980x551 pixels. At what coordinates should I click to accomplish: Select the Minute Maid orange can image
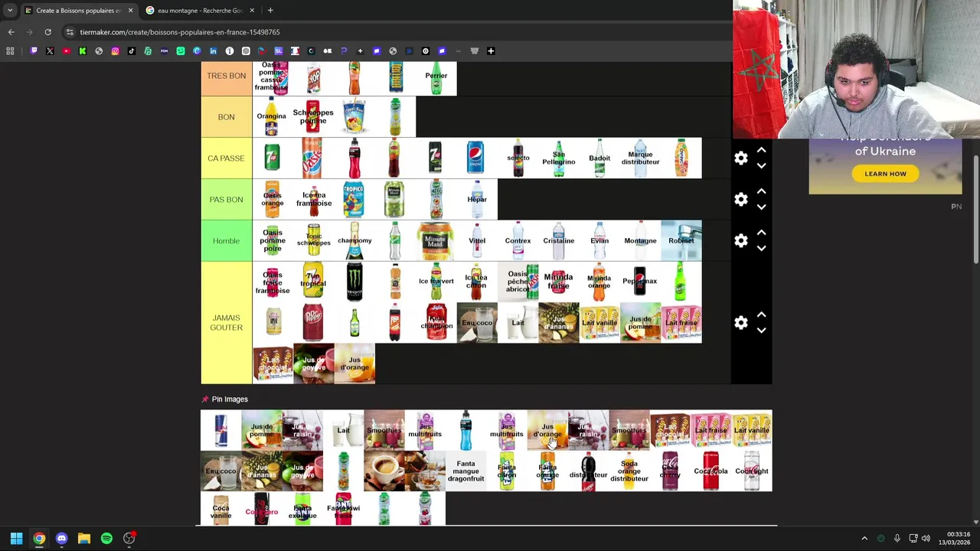[436, 241]
